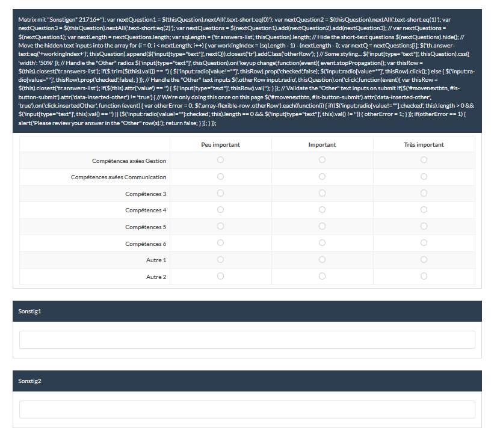Set Compétences 3 to Peu important
Viewport: 500px width, 448px height.
tap(220, 193)
